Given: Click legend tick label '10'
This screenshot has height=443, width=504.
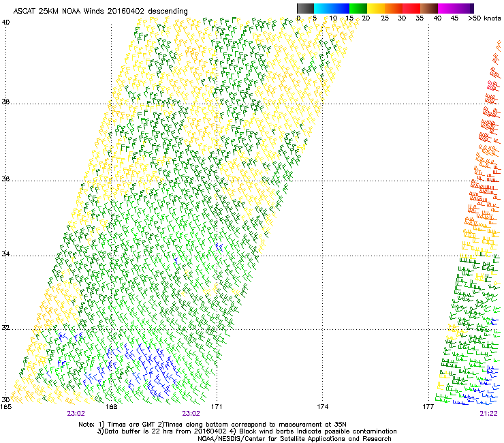Looking at the screenshot, I should point(333,18).
